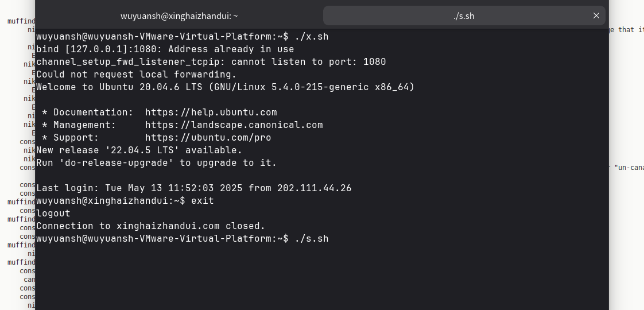Image resolution: width=644 pixels, height=310 pixels.
Task: Click the 'Connection to xinghaizhandui.com closed' line
Action: (x=150, y=226)
